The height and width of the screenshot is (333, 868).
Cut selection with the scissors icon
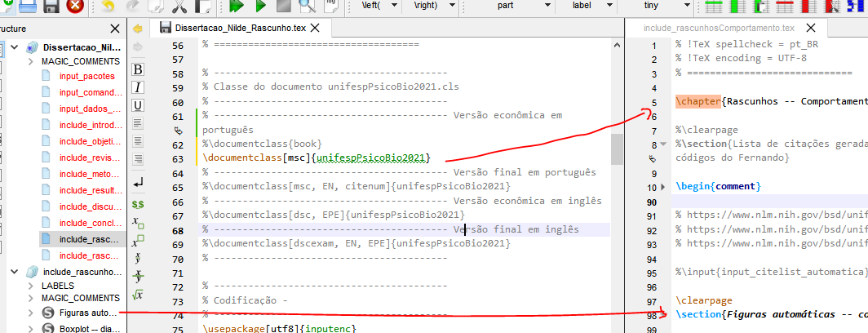pos(179,6)
